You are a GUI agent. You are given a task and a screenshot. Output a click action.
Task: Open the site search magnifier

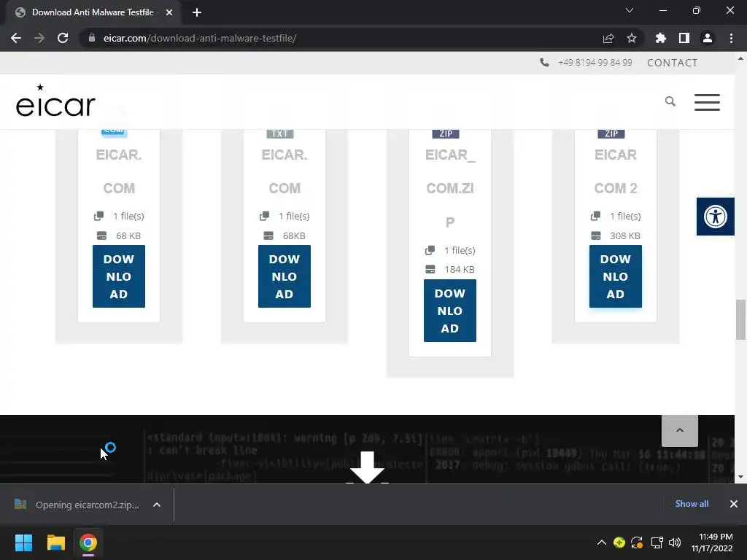670,101
